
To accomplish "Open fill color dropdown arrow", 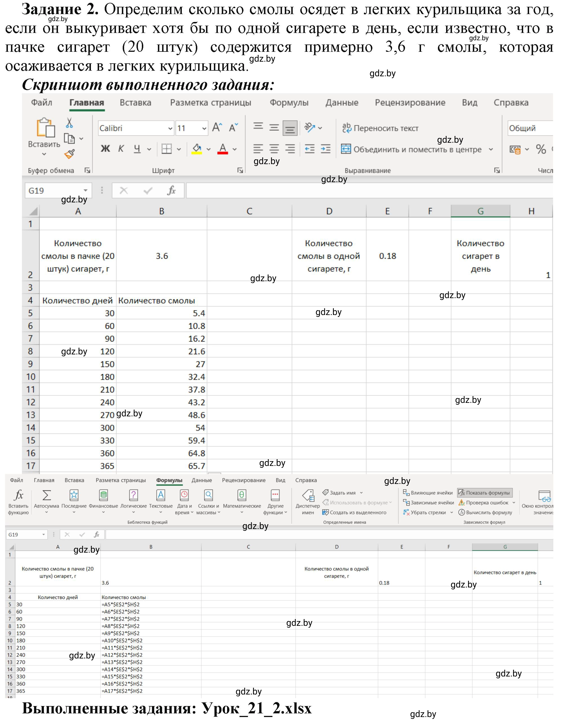I will (x=209, y=149).
